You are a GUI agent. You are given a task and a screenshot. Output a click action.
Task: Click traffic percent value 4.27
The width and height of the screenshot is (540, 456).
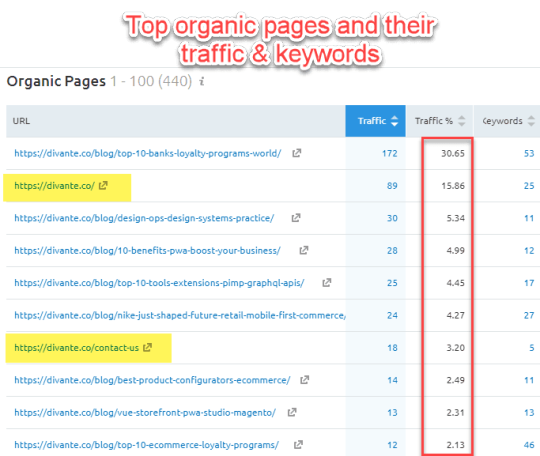coord(456,315)
